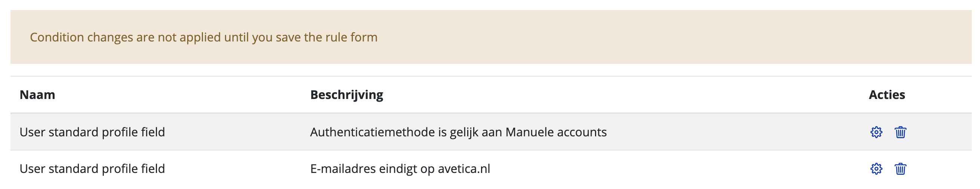980x189 pixels.
Task: Click the word 'E-mailadres' in second row
Action: tap(343, 168)
